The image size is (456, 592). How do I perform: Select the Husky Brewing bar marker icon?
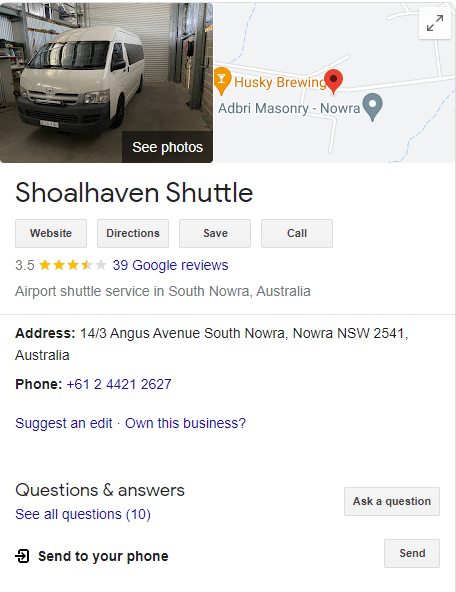tap(222, 81)
